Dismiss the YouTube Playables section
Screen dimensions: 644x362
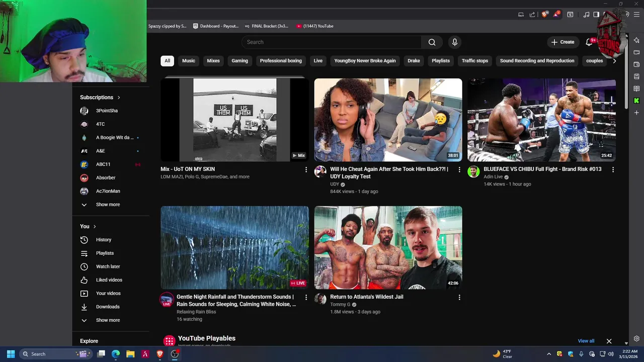(x=609, y=341)
